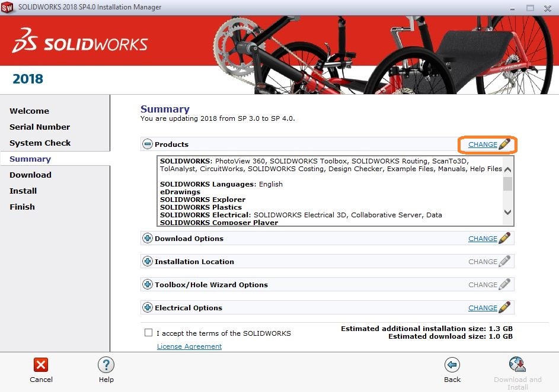This screenshot has height=392, width=559.
Task: Click CHANGE link for Download Options
Action: [x=483, y=239]
